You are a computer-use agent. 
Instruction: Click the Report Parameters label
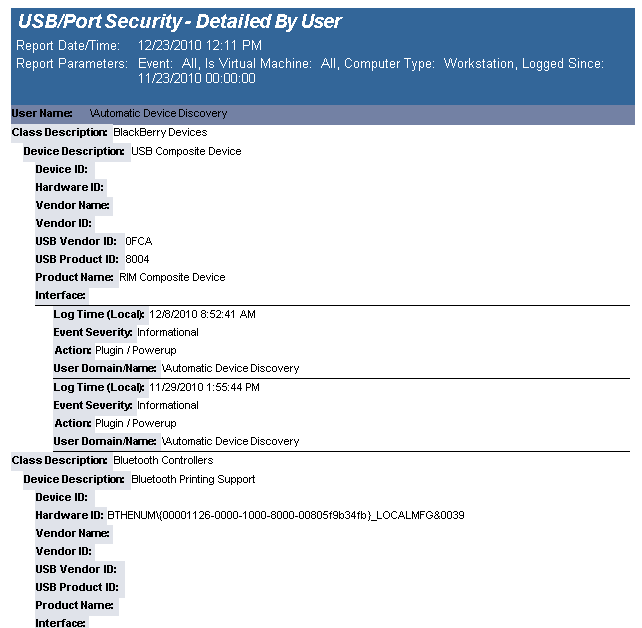[72, 63]
